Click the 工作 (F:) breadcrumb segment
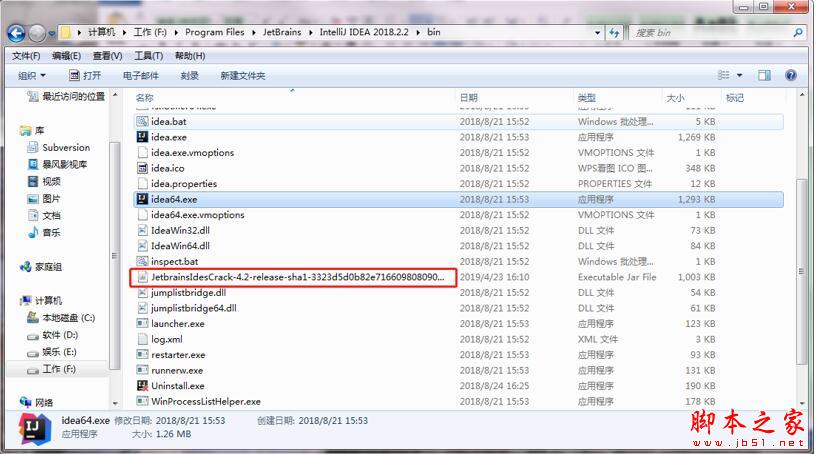This screenshot has height=454, width=816. 150,32
